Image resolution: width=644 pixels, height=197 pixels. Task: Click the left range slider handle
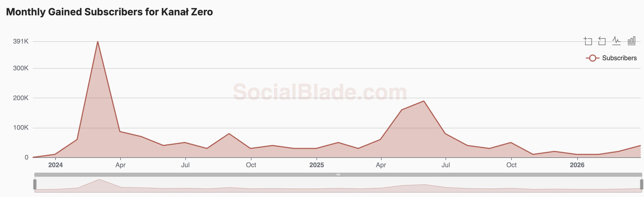(x=35, y=184)
